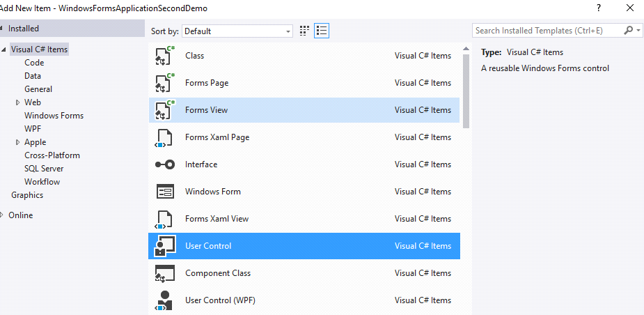This screenshot has width=644, height=315.
Task: Expand the Web node
Action: tap(17, 102)
